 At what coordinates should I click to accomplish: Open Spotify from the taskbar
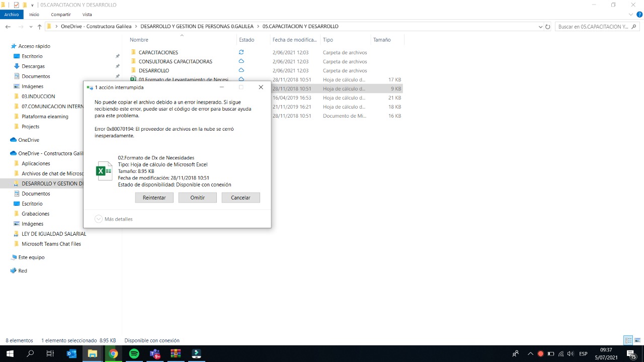click(x=134, y=353)
